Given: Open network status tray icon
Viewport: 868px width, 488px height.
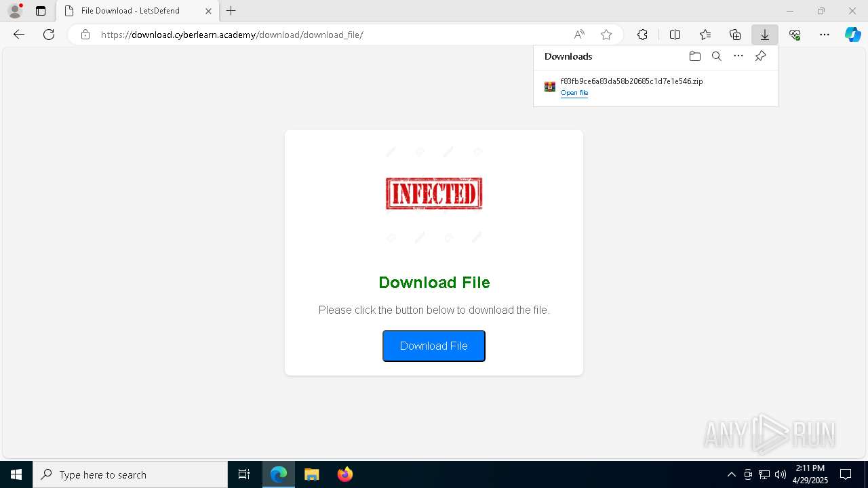Looking at the screenshot, I should pos(764,474).
